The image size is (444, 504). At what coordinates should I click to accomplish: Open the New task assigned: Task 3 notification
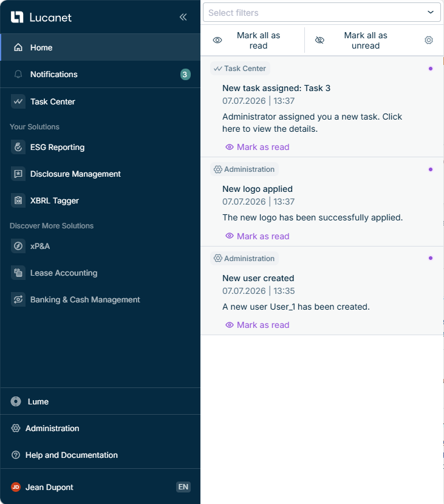tap(276, 88)
